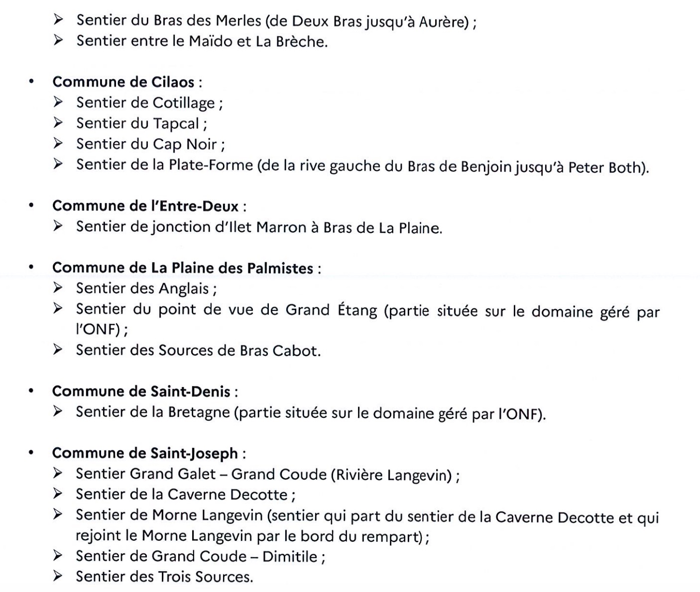Image resolution: width=700 pixels, height=592 pixels.
Task: Click the arrow bullet before "Sentier de la Caverne Decotte"
Action: click(59, 494)
